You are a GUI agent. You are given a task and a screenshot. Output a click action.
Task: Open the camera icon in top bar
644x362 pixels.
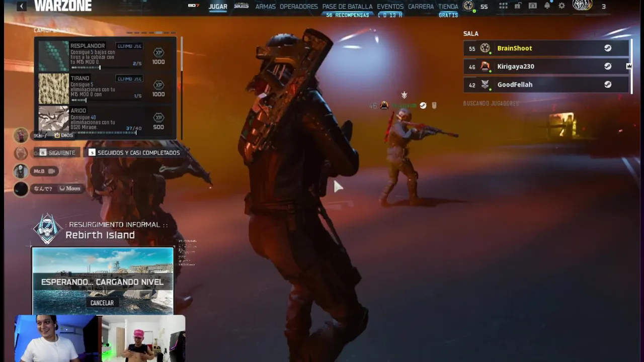coord(532,6)
